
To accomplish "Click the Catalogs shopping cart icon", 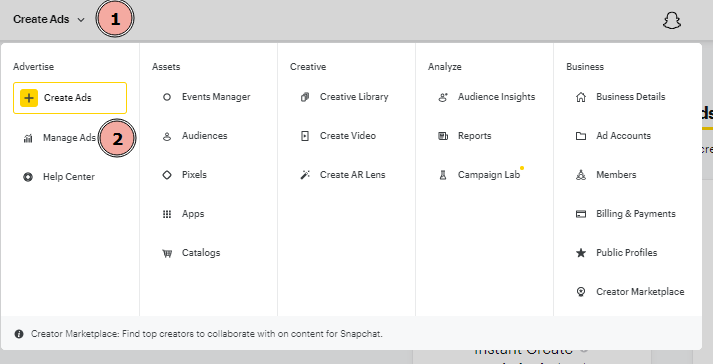I will tap(167, 253).
